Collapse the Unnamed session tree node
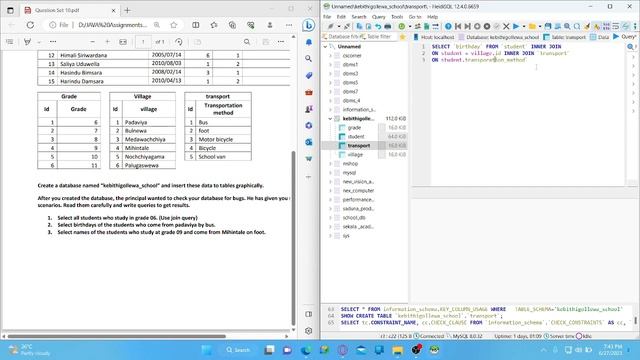640x360 pixels. (325, 47)
